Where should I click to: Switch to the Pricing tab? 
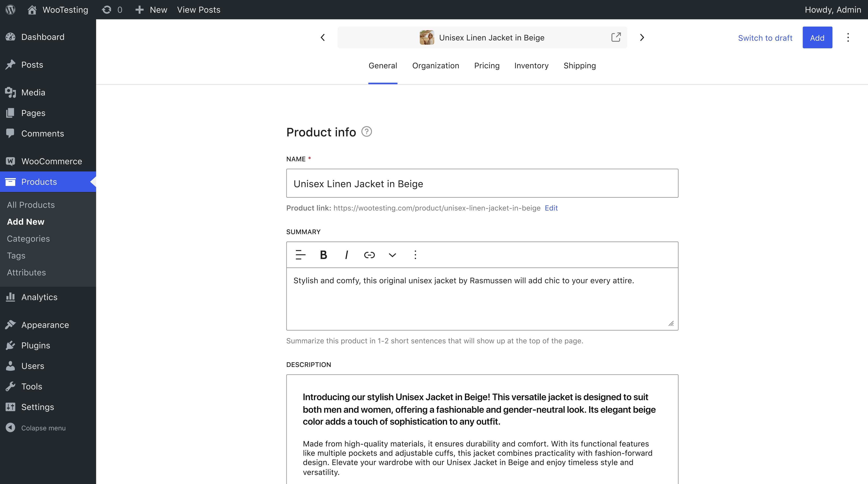point(487,66)
